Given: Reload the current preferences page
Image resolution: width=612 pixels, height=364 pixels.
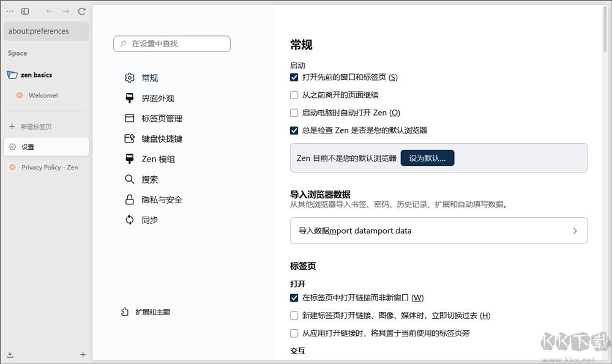Looking at the screenshot, I should point(81,10).
